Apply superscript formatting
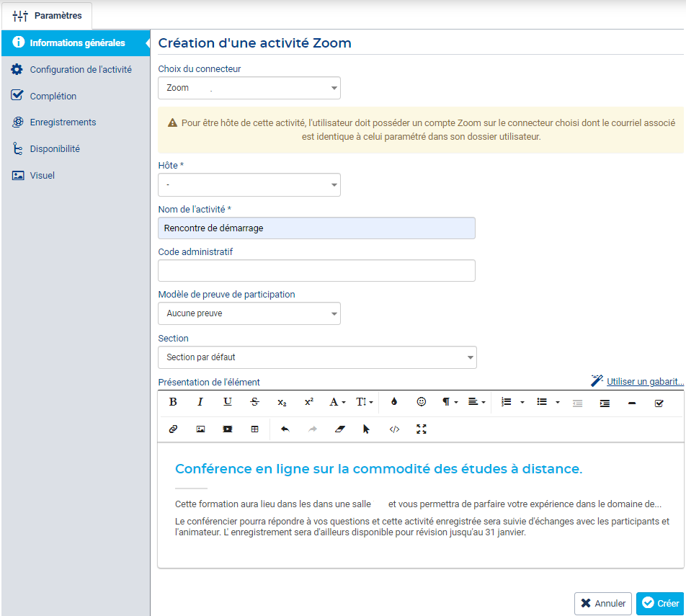The height and width of the screenshot is (616, 686). click(x=309, y=402)
